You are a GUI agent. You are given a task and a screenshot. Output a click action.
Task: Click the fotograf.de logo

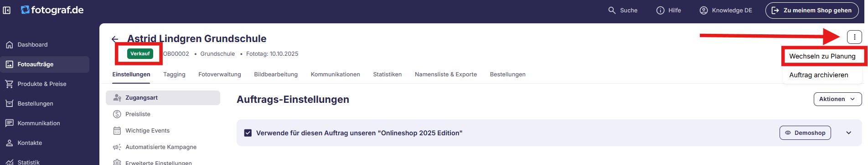pyautogui.click(x=52, y=10)
